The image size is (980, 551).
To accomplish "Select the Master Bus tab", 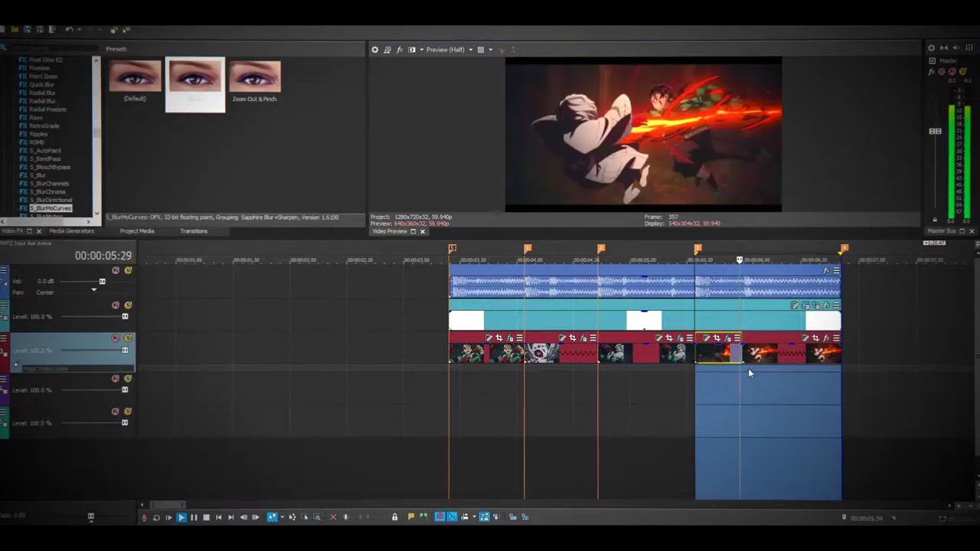I will coord(942,231).
